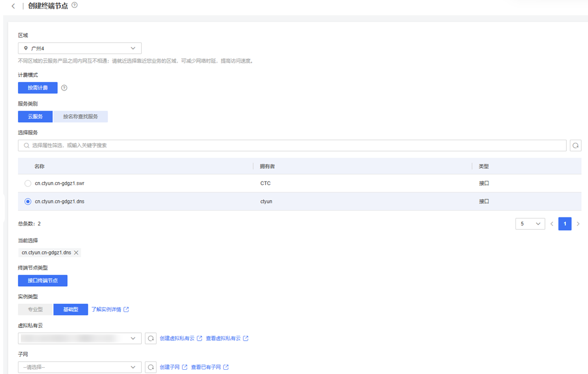The width and height of the screenshot is (588, 374).
Task: Go to previous page of service table
Action: (551, 224)
